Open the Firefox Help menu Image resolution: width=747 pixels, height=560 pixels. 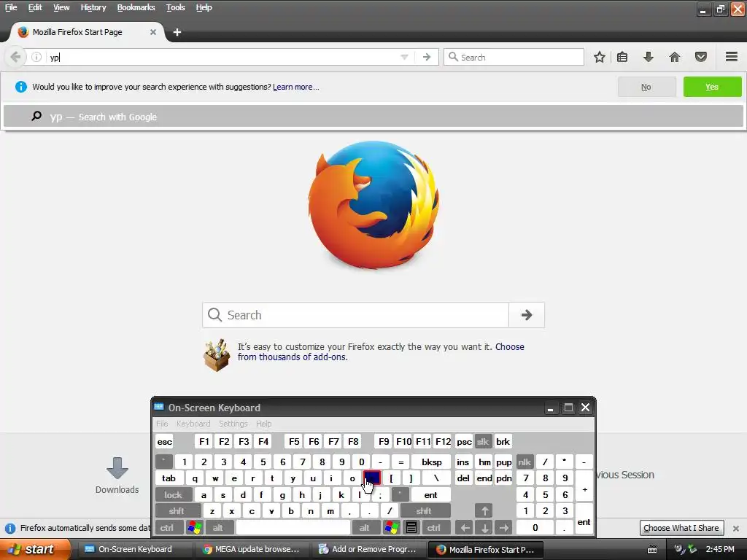204,7
